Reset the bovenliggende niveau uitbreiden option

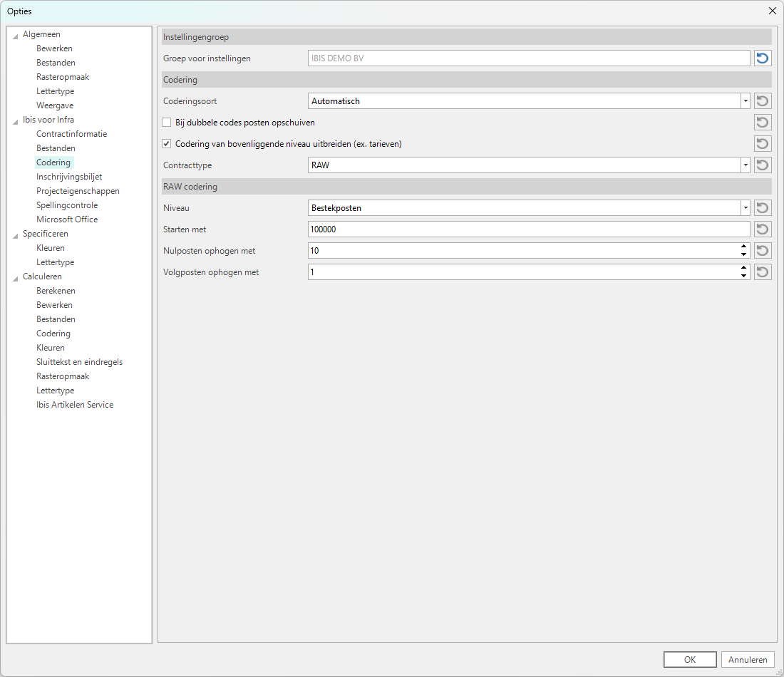click(x=763, y=144)
